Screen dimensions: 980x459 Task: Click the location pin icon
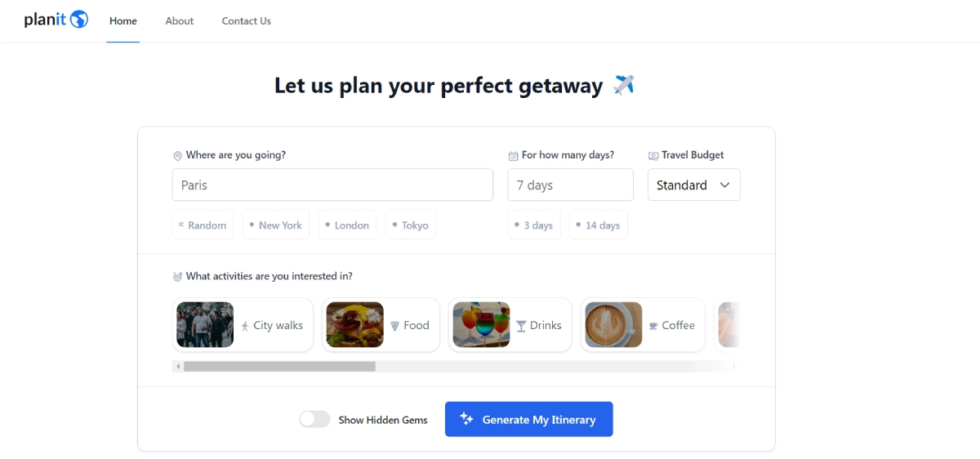[177, 156]
